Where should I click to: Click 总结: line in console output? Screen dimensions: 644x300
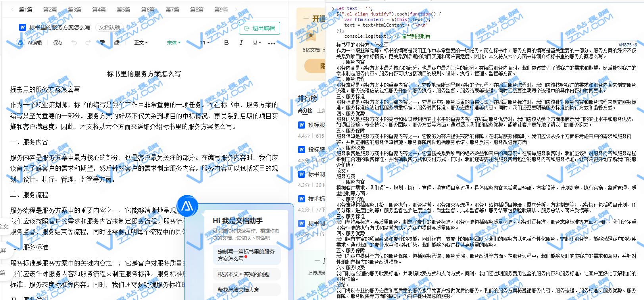coord(342,285)
